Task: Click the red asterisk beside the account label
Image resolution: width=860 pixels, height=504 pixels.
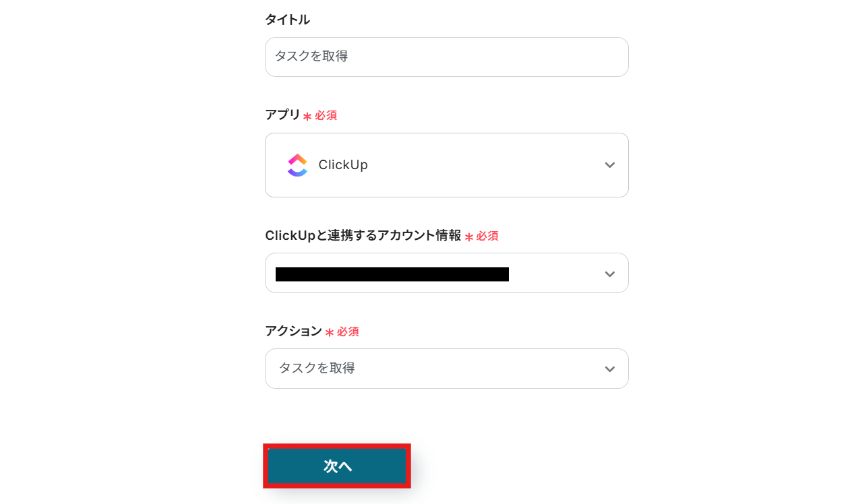Action: pyautogui.click(x=469, y=237)
